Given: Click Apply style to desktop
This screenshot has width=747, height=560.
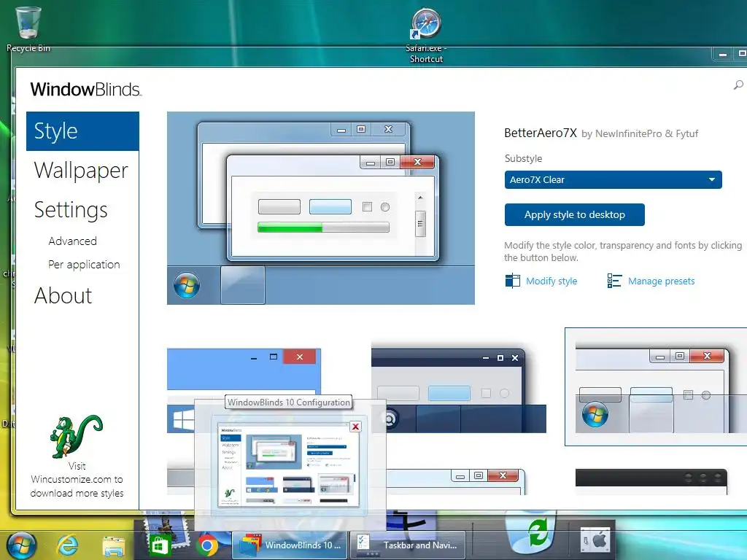Looking at the screenshot, I should pos(575,215).
